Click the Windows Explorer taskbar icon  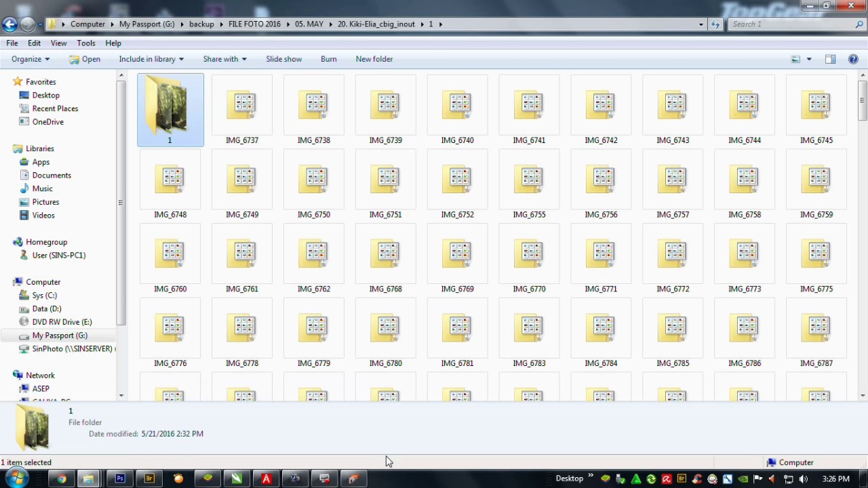point(88,479)
